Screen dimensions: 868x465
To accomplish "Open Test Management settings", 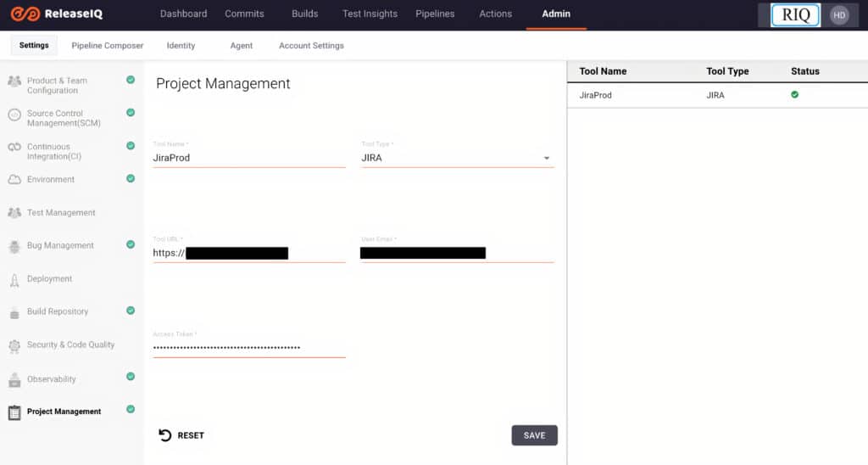I will [x=61, y=213].
